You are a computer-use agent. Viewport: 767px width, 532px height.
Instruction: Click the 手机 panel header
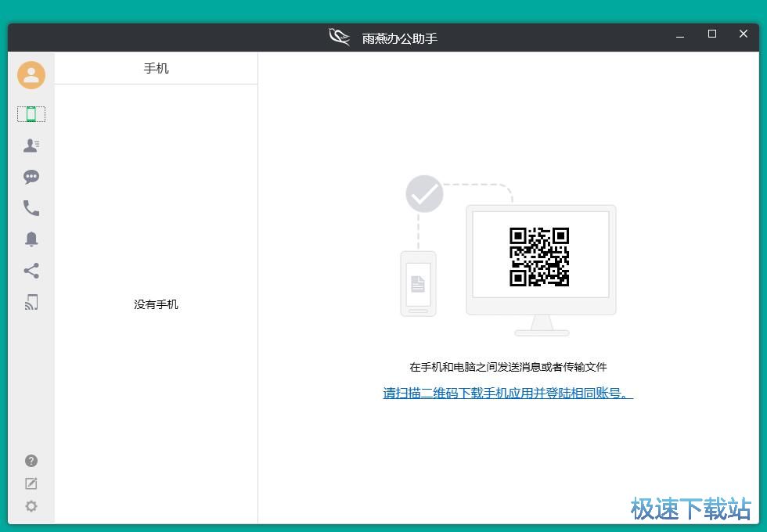(x=156, y=68)
